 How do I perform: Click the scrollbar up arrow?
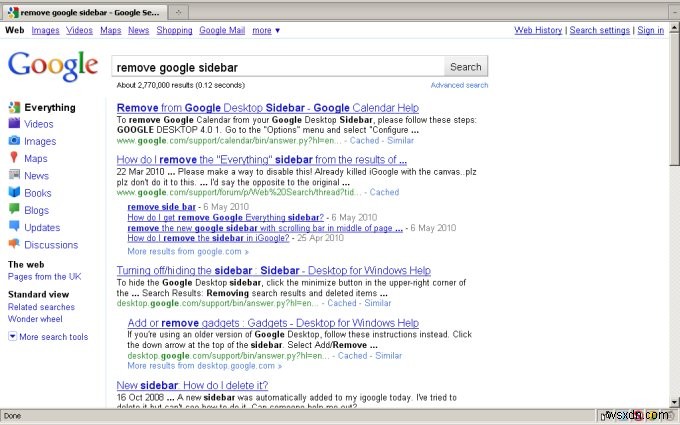click(674, 28)
